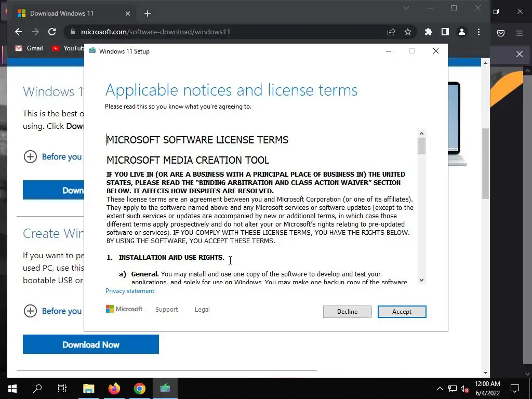The image size is (532, 399).
Task: Open taskbar Search
Action: tap(37, 389)
